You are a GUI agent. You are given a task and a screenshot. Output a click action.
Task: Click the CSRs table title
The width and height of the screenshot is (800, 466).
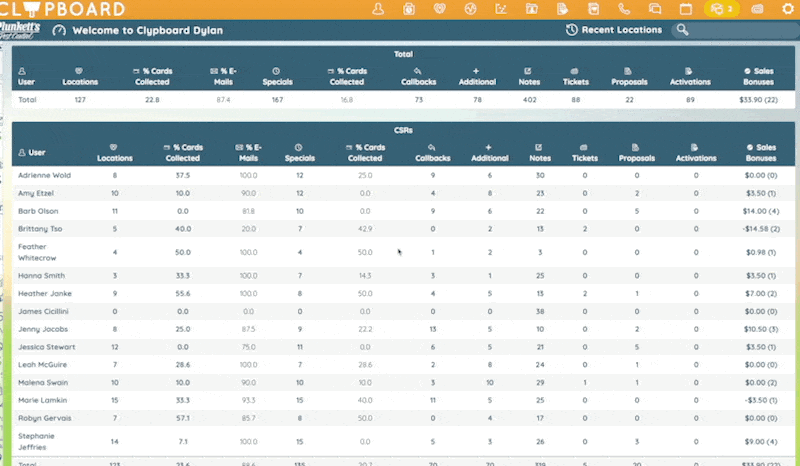[x=403, y=130]
